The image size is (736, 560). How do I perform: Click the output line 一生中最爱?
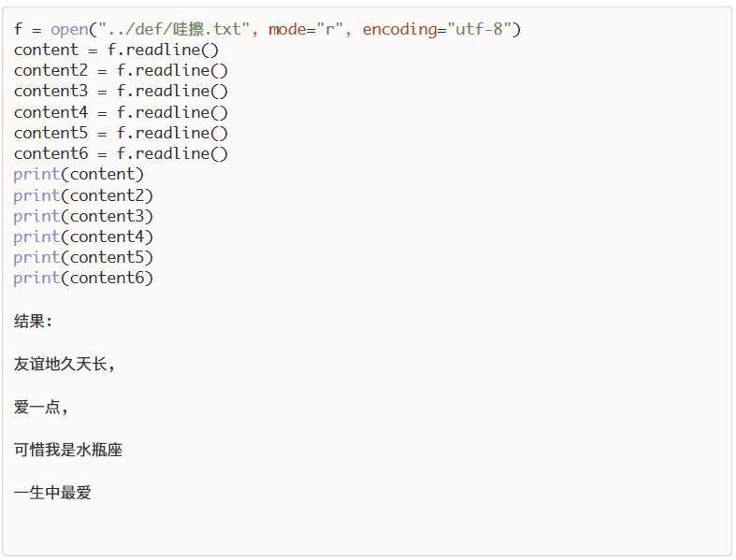point(52,493)
